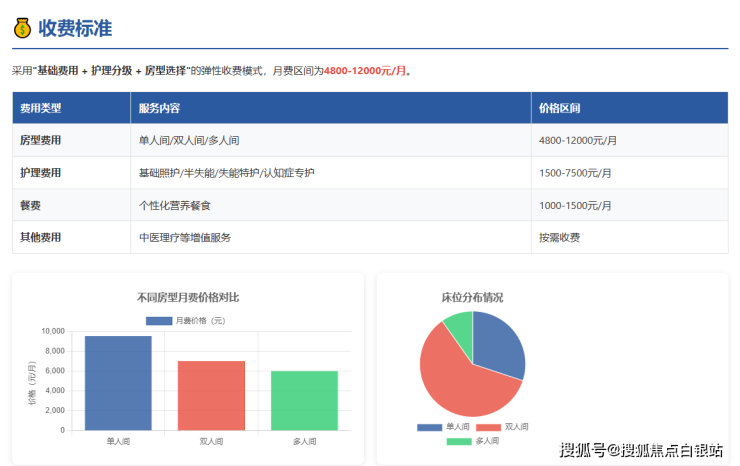Click the blue 单人间 bar in chart
740x466 pixels.
tap(118, 383)
